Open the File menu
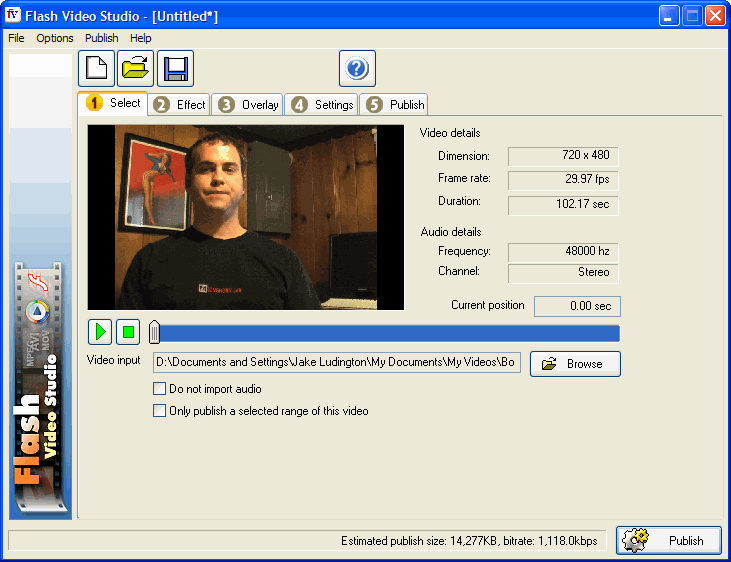Screen dimensions: 731x562 click(16, 38)
